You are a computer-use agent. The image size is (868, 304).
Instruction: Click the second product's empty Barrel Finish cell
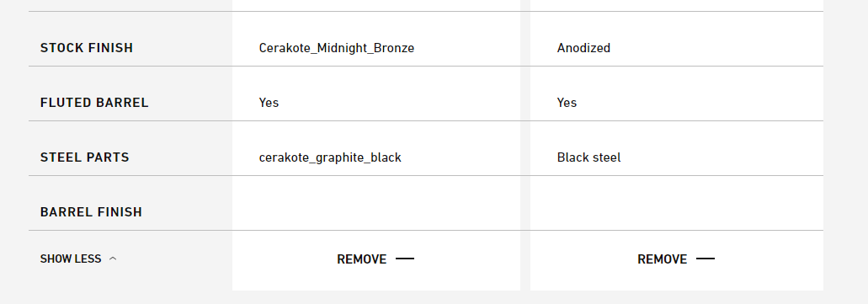pos(676,203)
